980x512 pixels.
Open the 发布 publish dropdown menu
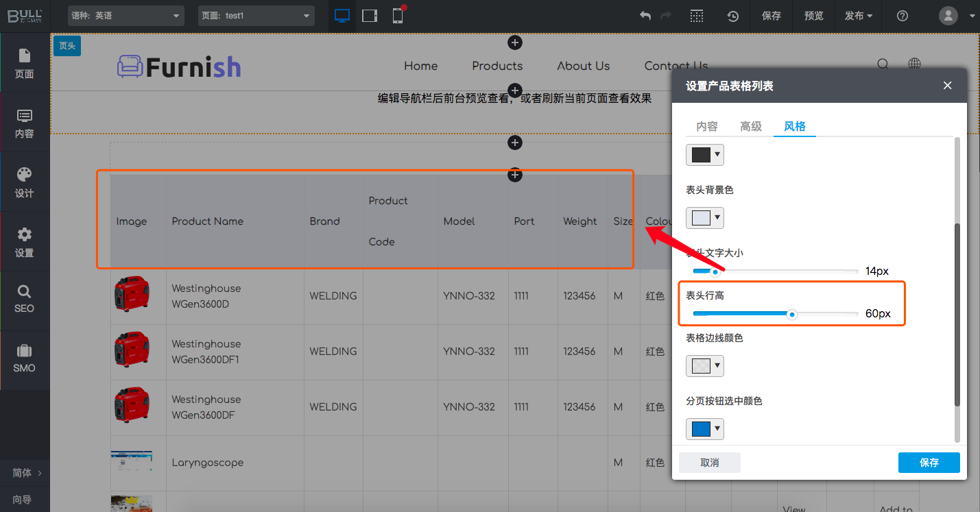point(859,16)
